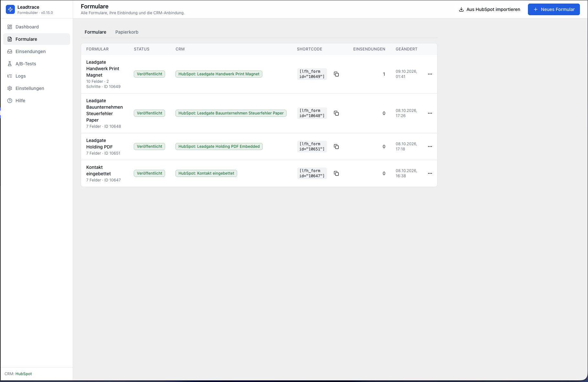Click Veröffentlicht status of Leadgate Handwerk row
The image size is (588, 382).
149,74
